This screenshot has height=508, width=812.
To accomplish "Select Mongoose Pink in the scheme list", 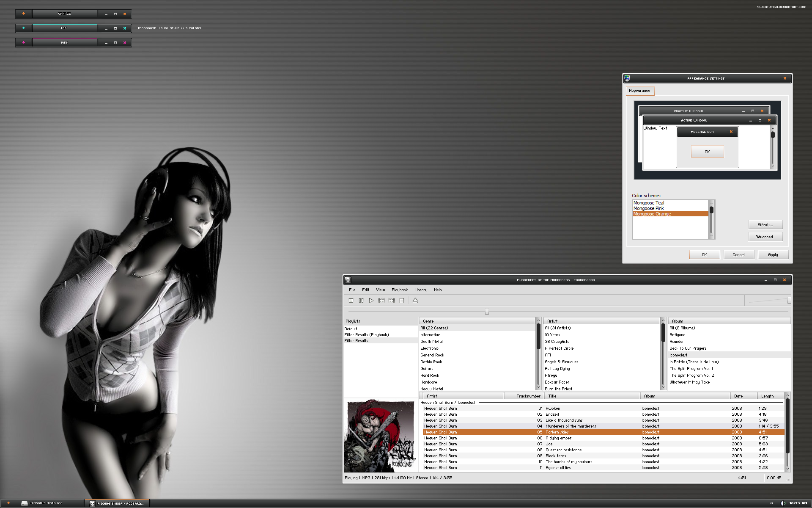I will coord(648,208).
